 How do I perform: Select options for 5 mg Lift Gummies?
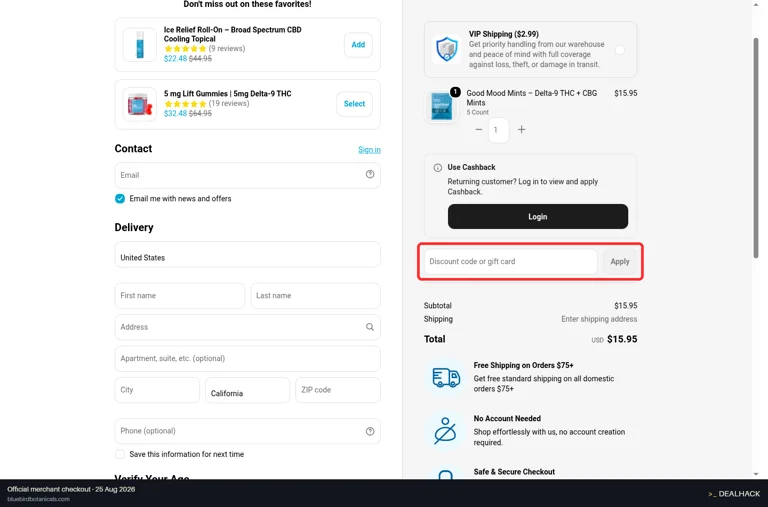pyautogui.click(x=354, y=104)
